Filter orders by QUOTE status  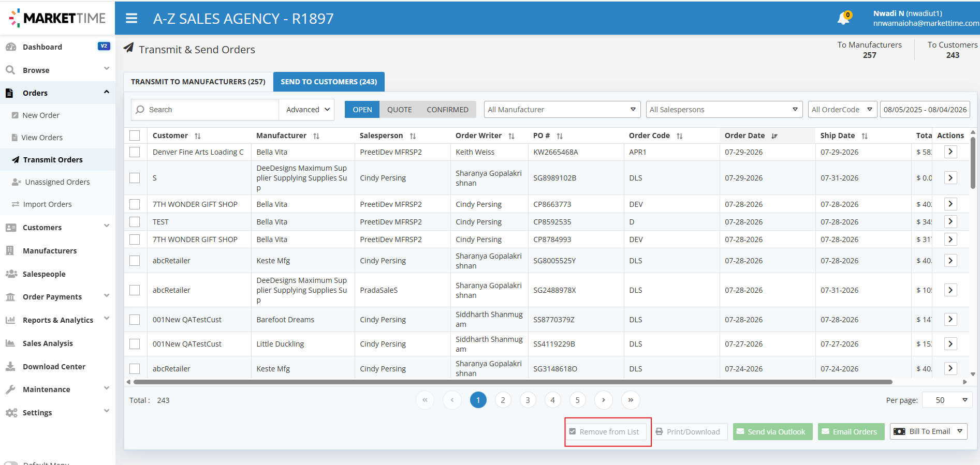pyautogui.click(x=400, y=110)
